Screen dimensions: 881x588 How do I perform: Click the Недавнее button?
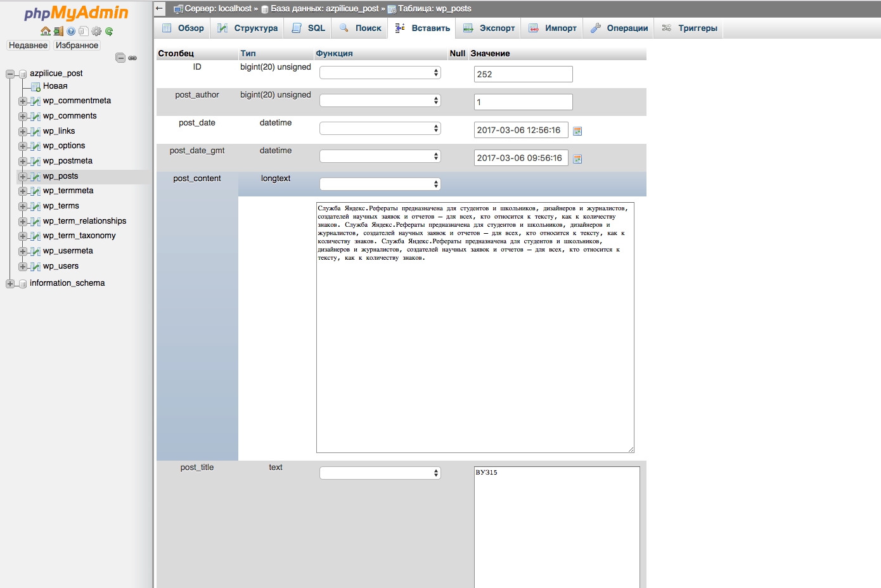tap(28, 45)
